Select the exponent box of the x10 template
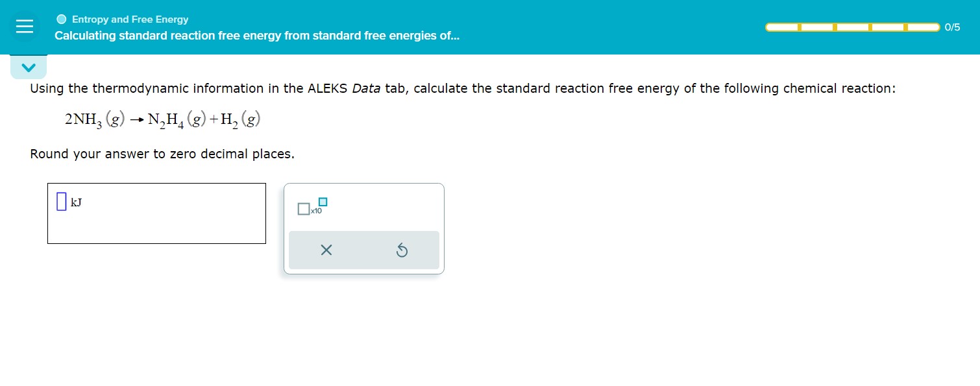This screenshot has width=980, height=386. [324, 202]
